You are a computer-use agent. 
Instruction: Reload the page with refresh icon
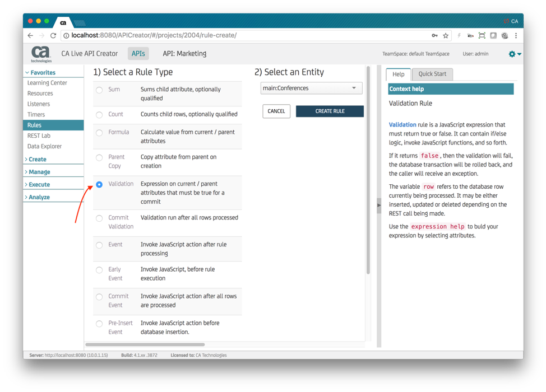(x=53, y=35)
